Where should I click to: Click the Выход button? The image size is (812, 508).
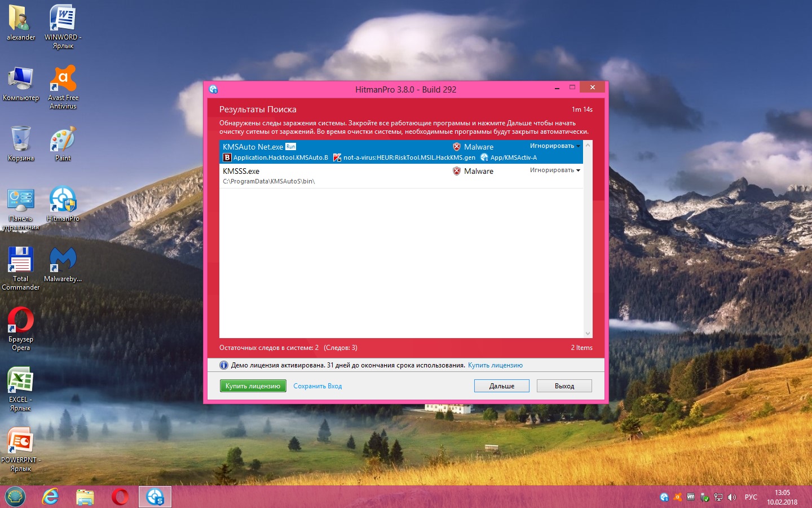click(564, 386)
